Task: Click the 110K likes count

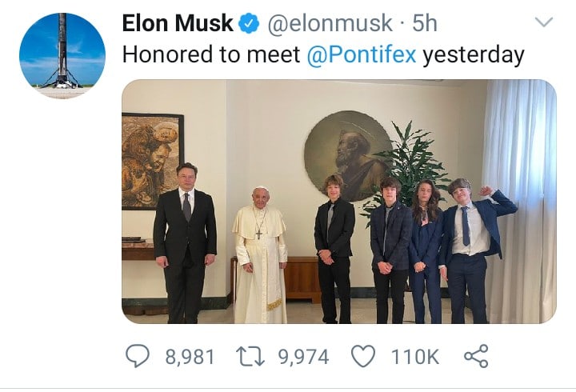Action: click(x=414, y=357)
